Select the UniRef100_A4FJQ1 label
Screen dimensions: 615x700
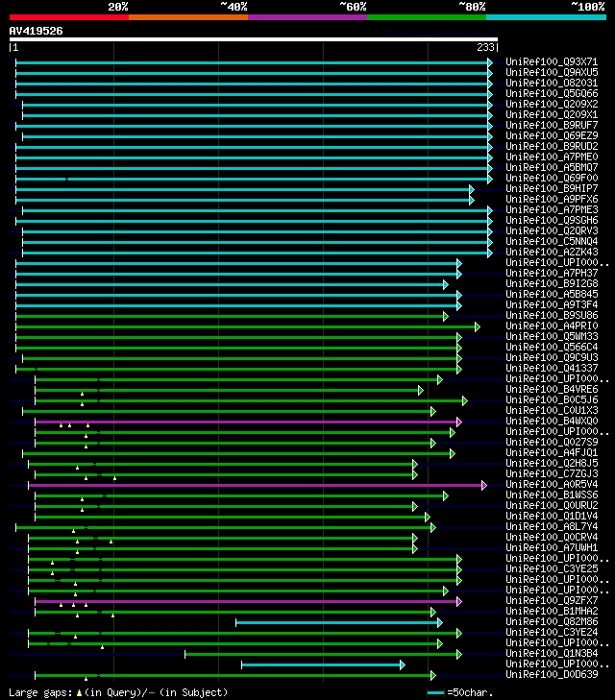552,452
